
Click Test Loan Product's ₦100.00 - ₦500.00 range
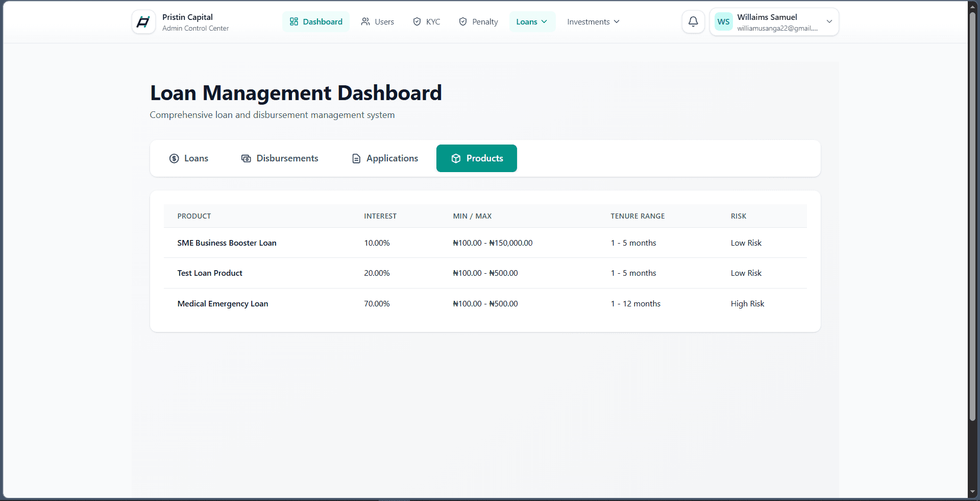[x=485, y=273]
